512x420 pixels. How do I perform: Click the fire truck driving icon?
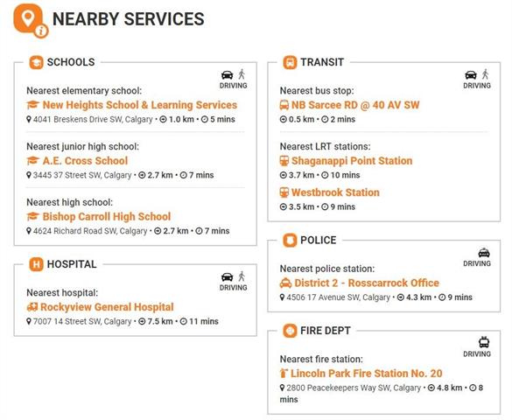[484, 342]
